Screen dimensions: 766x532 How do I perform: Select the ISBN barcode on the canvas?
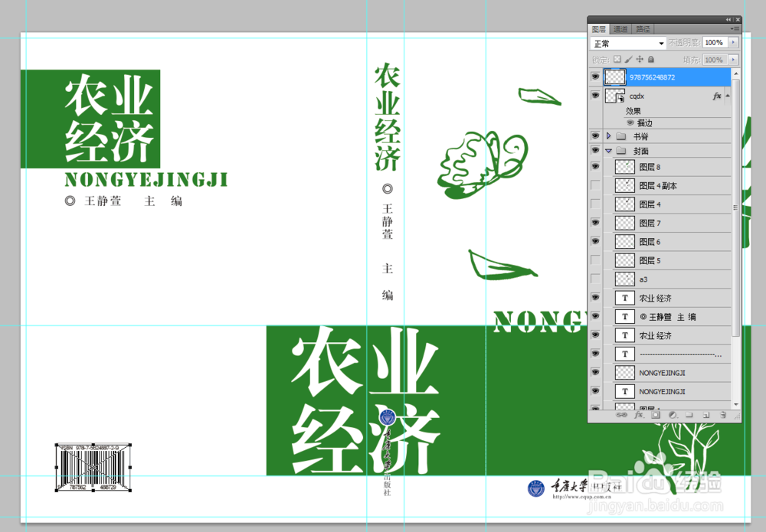[x=93, y=468]
